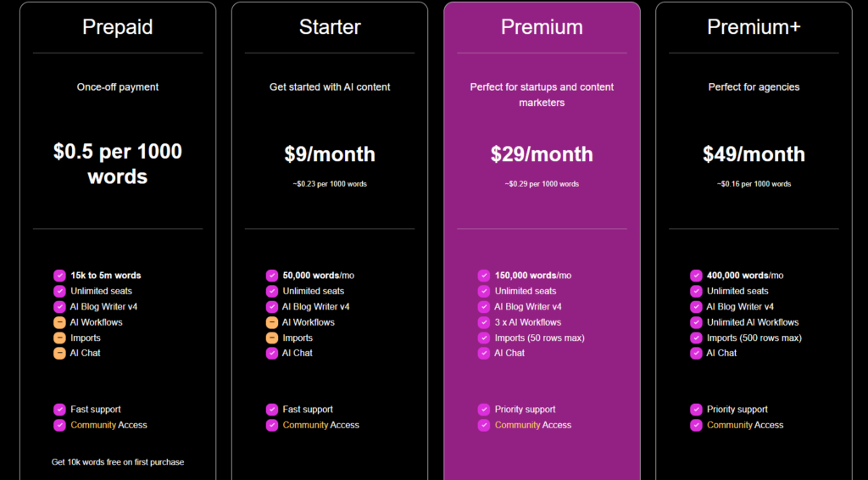Click the orange minus icon beside Prepaid AI Chat
This screenshot has height=480, width=868.
pyautogui.click(x=59, y=353)
